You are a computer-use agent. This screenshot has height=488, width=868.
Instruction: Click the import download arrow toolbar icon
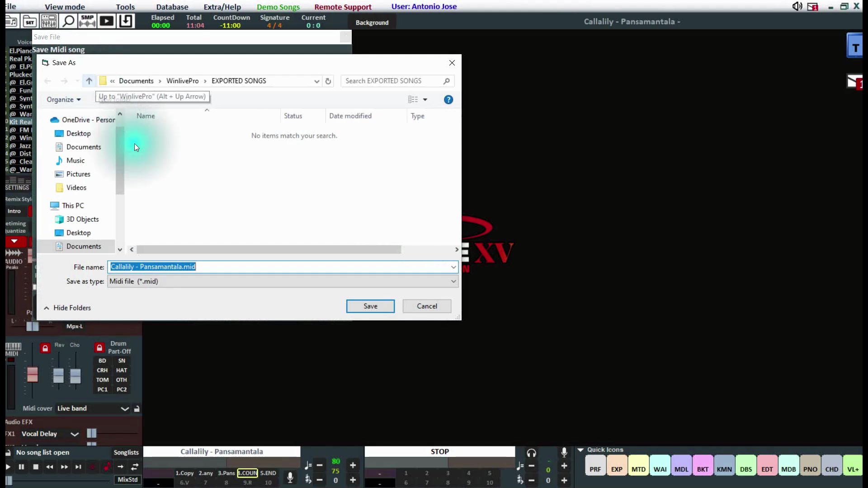pos(126,21)
